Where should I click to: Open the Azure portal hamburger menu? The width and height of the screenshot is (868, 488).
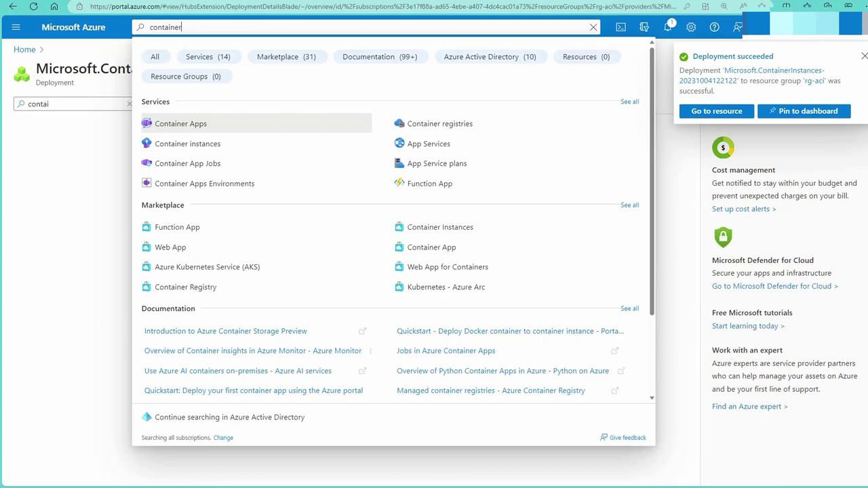click(16, 27)
